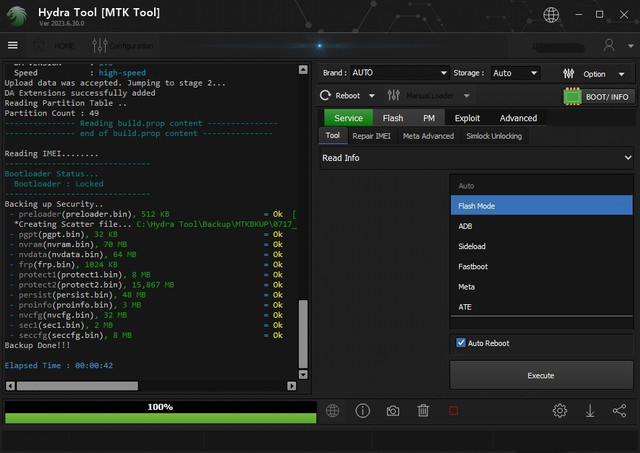Expand the Option dropdown arrow
The height and width of the screenshot is (453, 640).
tap(621, 74)
